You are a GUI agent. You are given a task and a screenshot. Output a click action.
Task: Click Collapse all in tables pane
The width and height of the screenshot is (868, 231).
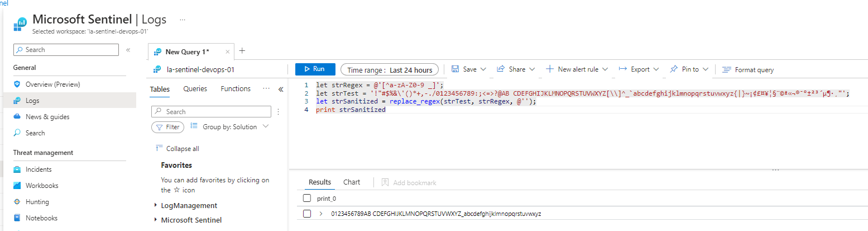178,149
